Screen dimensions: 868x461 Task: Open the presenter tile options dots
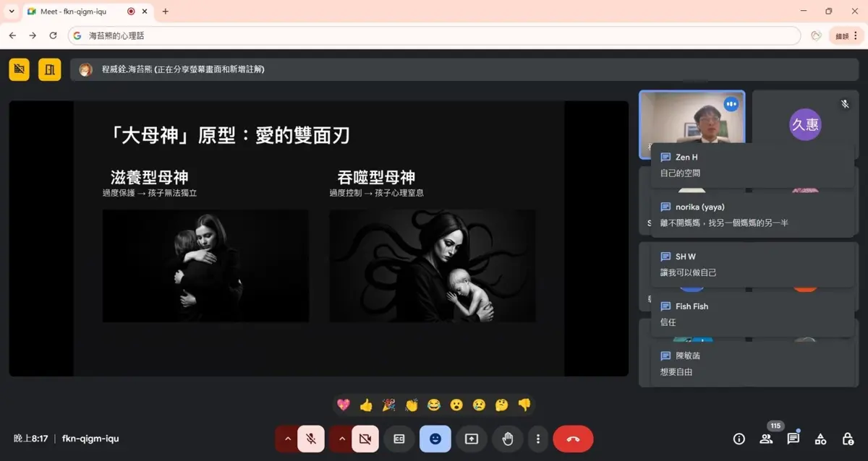tap(731, 104)
